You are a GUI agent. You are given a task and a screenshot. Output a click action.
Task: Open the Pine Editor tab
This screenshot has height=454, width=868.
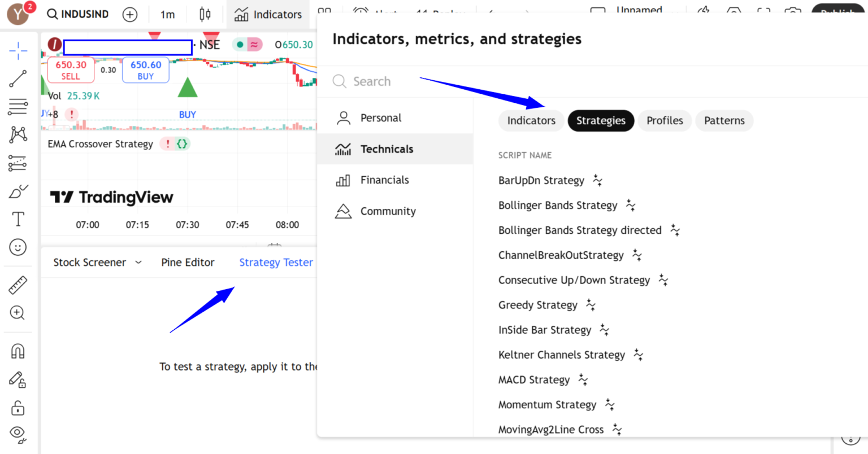point(188,262)
